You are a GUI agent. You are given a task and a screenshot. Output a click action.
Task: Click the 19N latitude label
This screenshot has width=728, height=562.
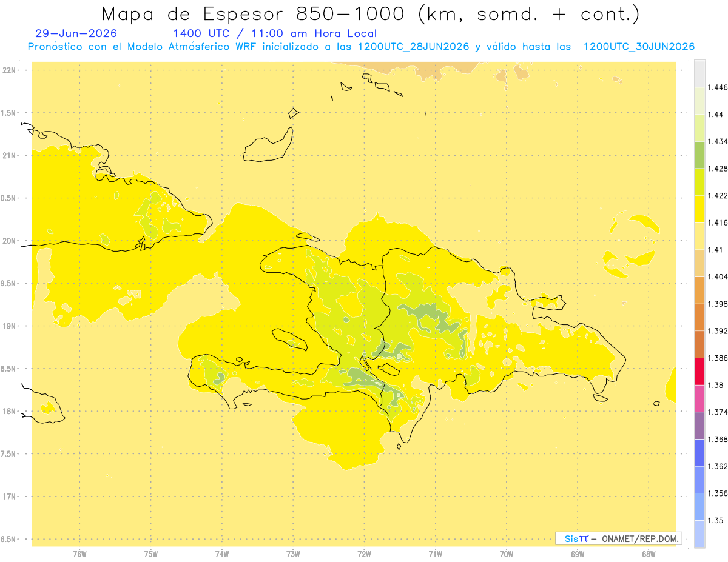pos(8,326)
